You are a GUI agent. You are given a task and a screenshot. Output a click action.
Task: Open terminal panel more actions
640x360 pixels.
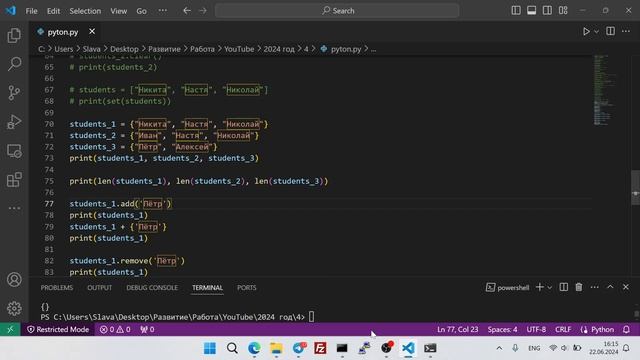coord(595,287)
